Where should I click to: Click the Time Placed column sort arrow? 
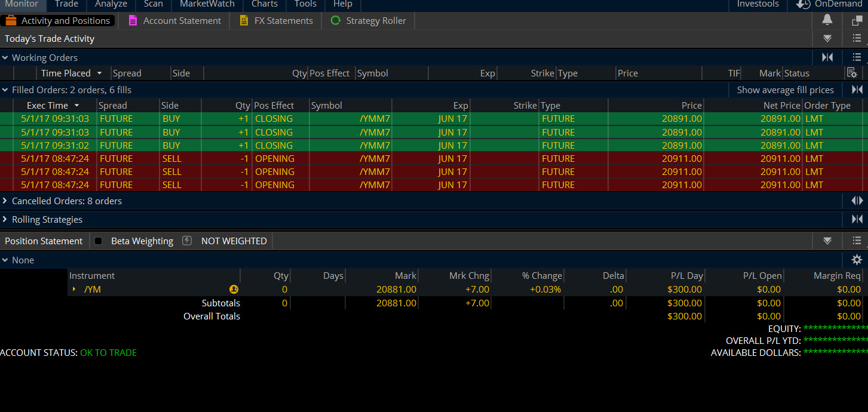tap(99, 73)
